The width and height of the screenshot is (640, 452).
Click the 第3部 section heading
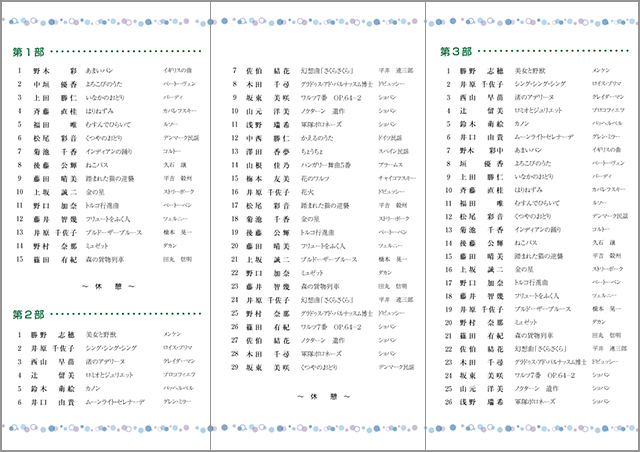[x=456, y=51]
